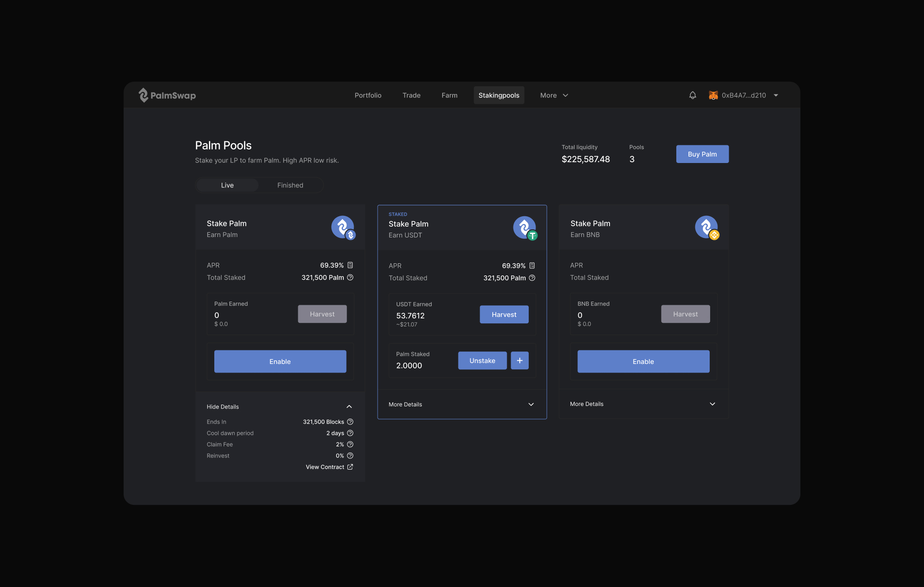Switch to the Finished pools toggle
Image resolution: width=924 pixels, height=587 pixels.
pyautogui.click(x=290, y=185)
